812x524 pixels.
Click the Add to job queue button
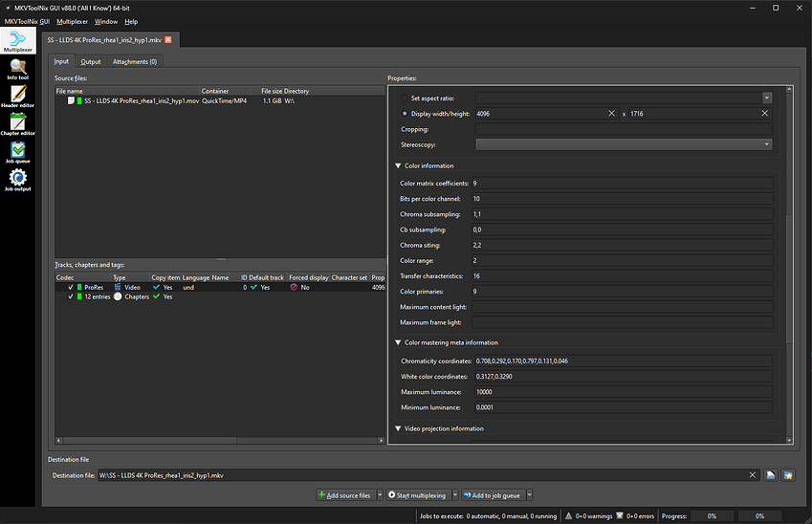click(493, 495)
